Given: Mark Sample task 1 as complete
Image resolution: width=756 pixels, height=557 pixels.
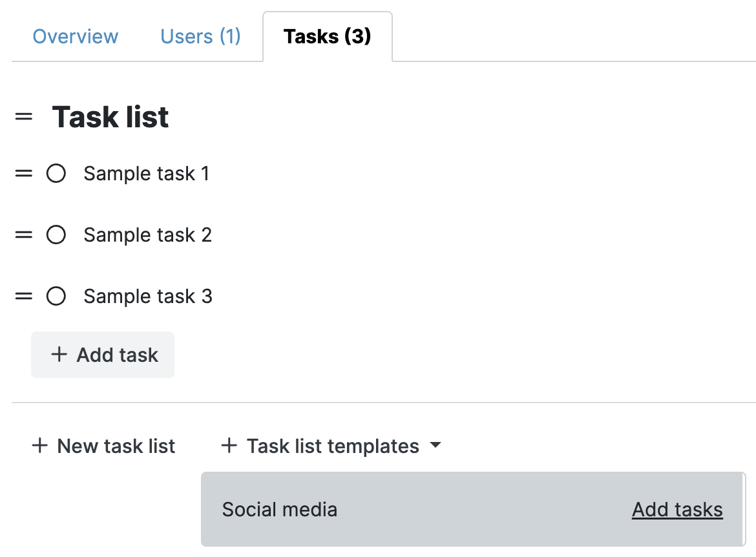Looking at the screenshot, I should 56,173.
